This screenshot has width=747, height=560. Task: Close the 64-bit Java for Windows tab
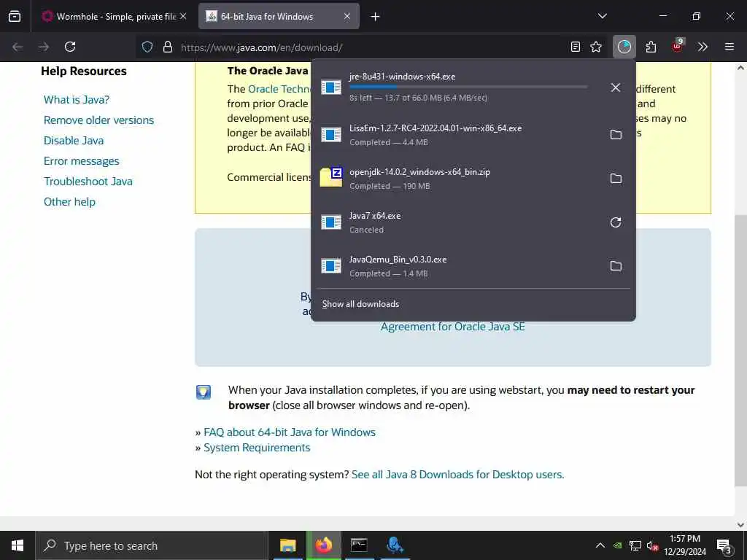[347, 16]
